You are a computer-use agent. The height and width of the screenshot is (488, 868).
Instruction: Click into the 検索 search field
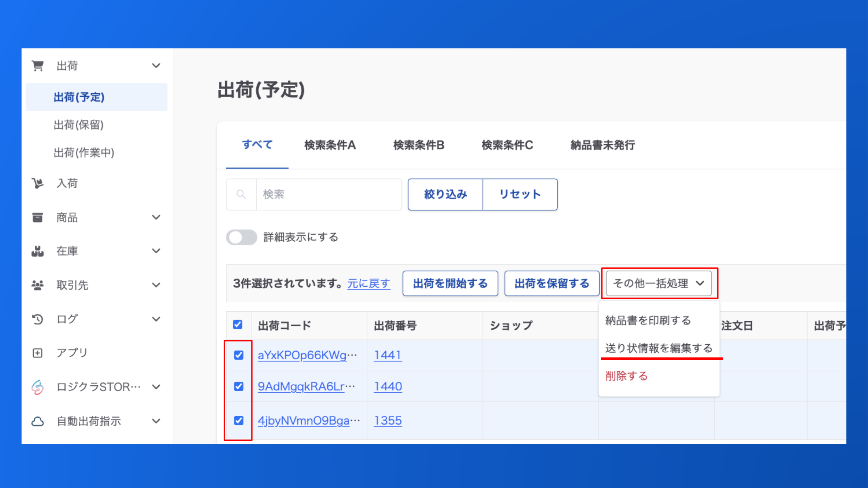tap(328, 194)
